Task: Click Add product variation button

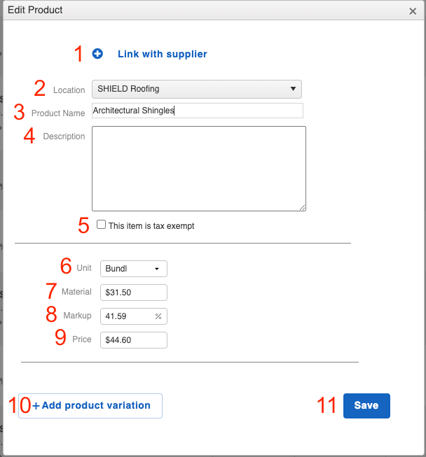Action: coord(90,406)
